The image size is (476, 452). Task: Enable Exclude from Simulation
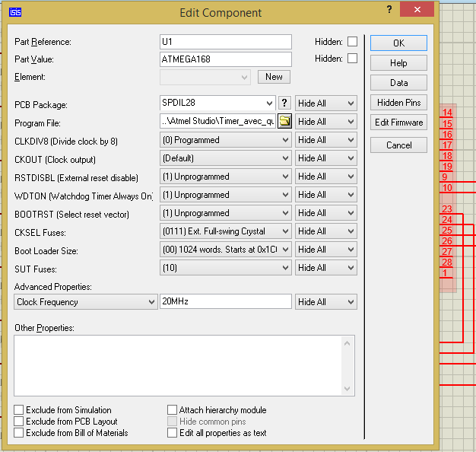click(x=18, y=410)
